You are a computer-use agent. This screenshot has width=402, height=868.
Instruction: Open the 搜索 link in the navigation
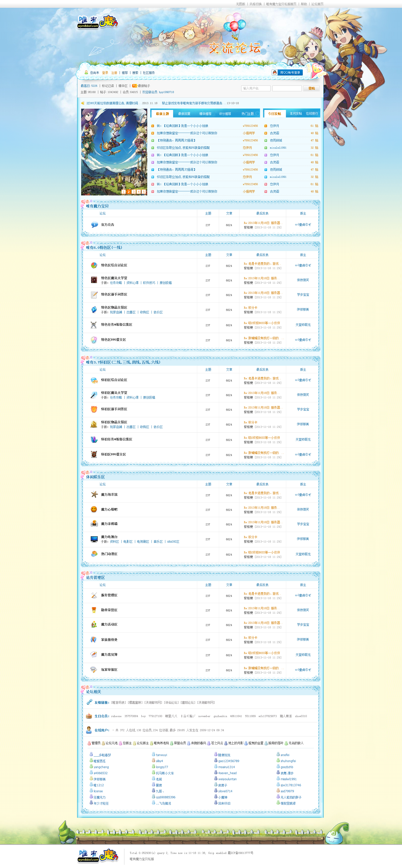pos(135,73)
